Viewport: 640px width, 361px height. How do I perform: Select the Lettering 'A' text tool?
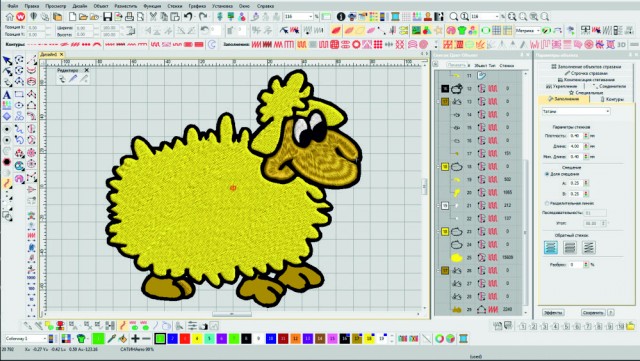[7, 95]
